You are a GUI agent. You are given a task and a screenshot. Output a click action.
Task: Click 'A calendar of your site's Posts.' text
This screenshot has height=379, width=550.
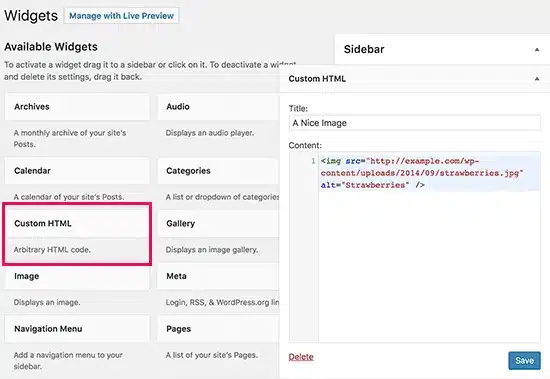(x=69, y=197)
